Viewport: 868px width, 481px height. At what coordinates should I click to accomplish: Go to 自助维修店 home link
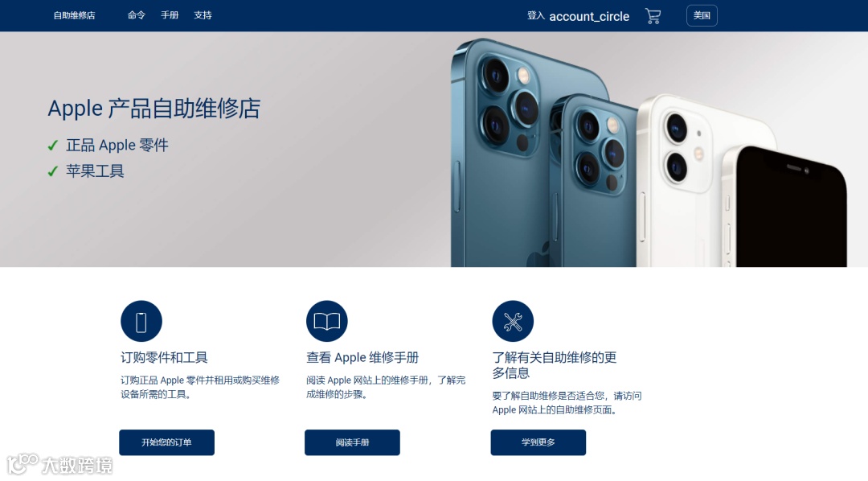[x=74, y=15]
